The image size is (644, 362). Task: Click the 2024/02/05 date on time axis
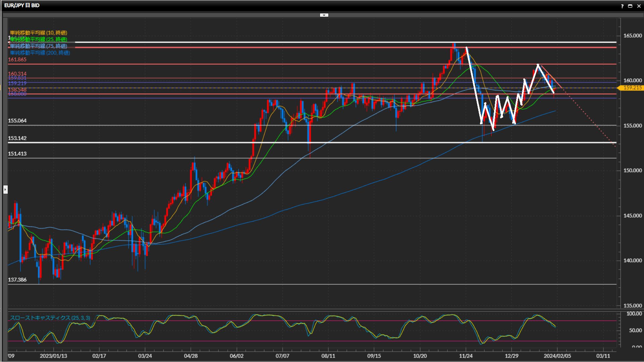pos(557,356)
